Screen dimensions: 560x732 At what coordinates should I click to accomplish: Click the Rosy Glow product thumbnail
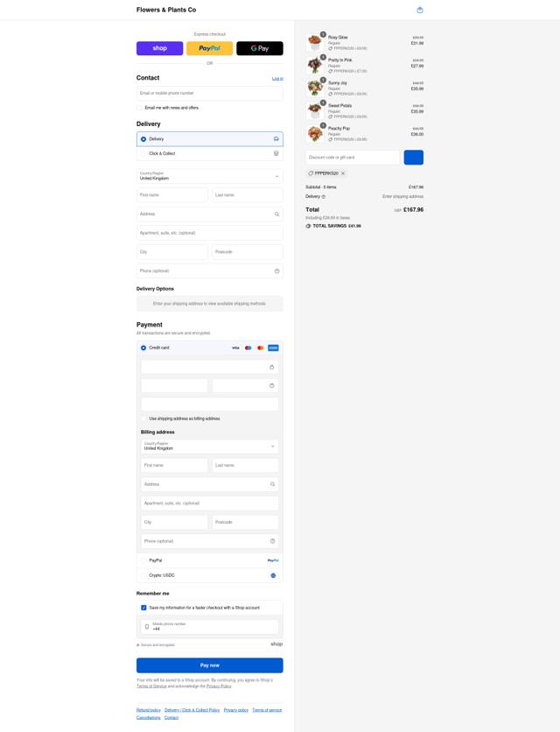tap(315, 42)
